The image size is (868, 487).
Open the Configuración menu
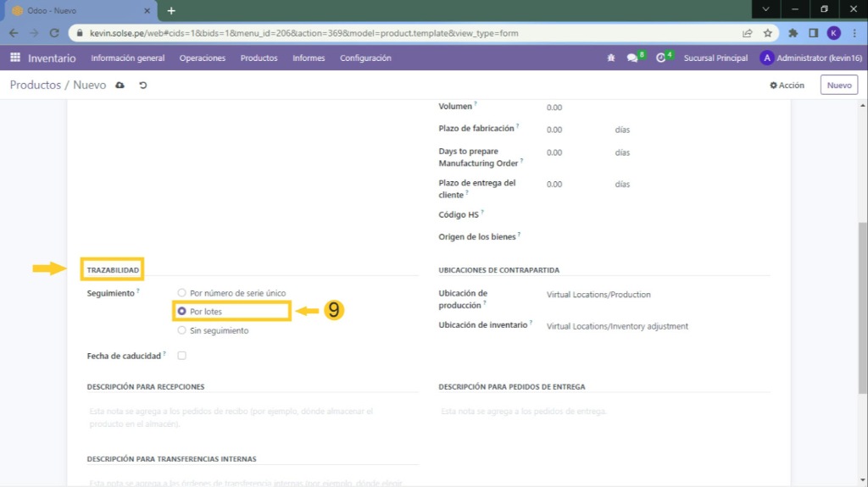pyautogui.click(x=365, y=58)
